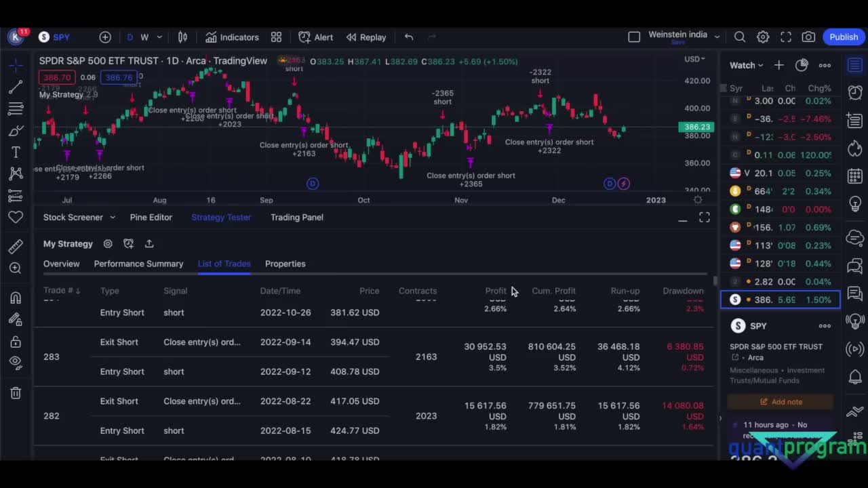Open user profile avatar menu
Screen dimensions: 868x488
(x=16, y=37)
